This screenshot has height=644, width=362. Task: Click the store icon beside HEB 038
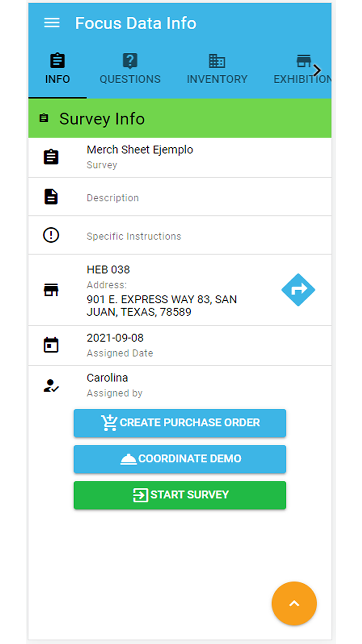[x=51, y=290]
